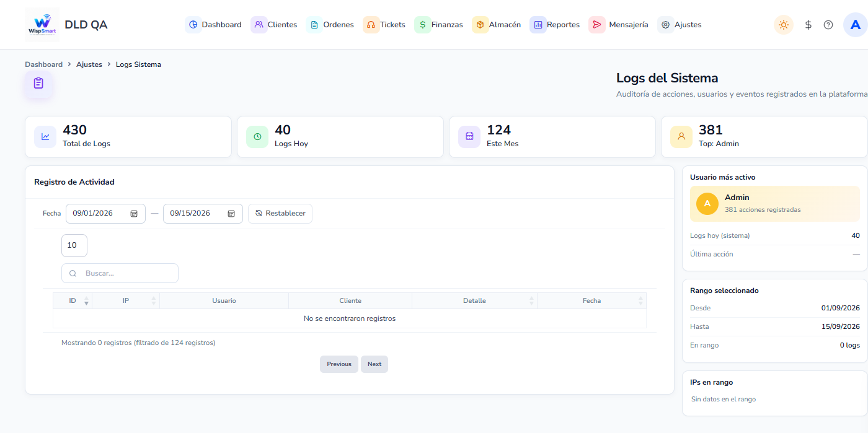868x433 pixels.
Task: Click the clipboard Logs page icon
Action: coord(38,84)
